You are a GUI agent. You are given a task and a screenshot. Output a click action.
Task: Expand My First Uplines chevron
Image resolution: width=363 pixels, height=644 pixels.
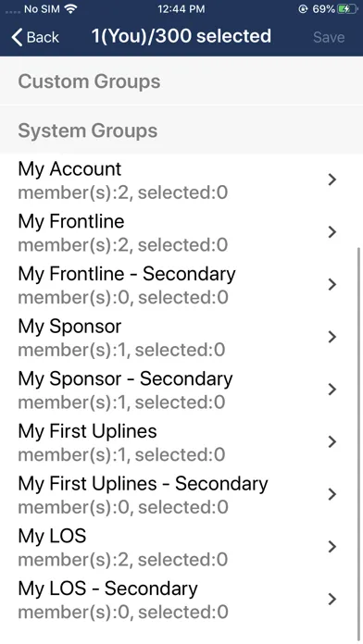pyautogui.click(x=332, y=442)
